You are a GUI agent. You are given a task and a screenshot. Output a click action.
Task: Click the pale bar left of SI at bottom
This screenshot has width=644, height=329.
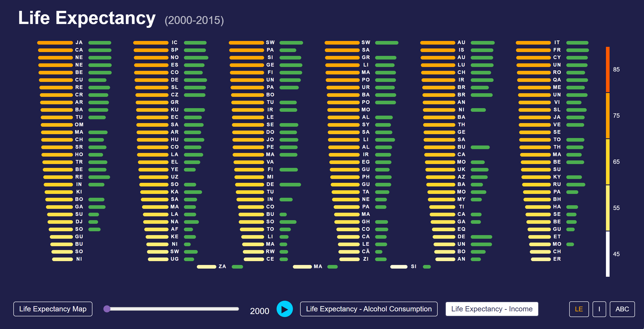[x=399, y=267]
